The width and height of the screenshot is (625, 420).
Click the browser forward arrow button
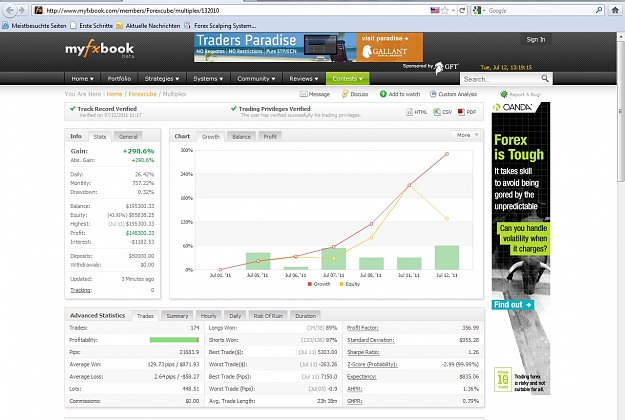tap(22, 10)
